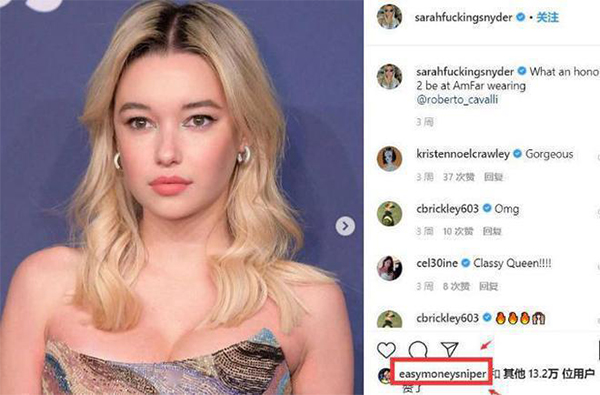
Task: Open cel30ine's profile avatar
Action: (389, 268)
